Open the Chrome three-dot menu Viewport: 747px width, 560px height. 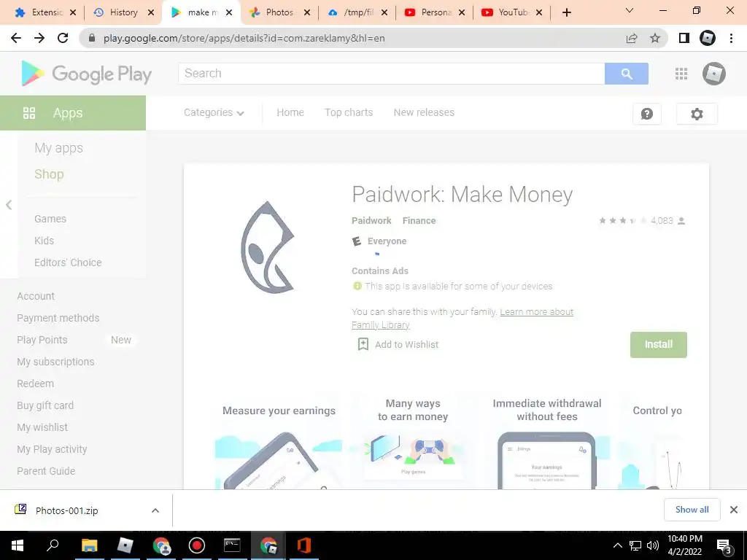[x=731, y=38]
